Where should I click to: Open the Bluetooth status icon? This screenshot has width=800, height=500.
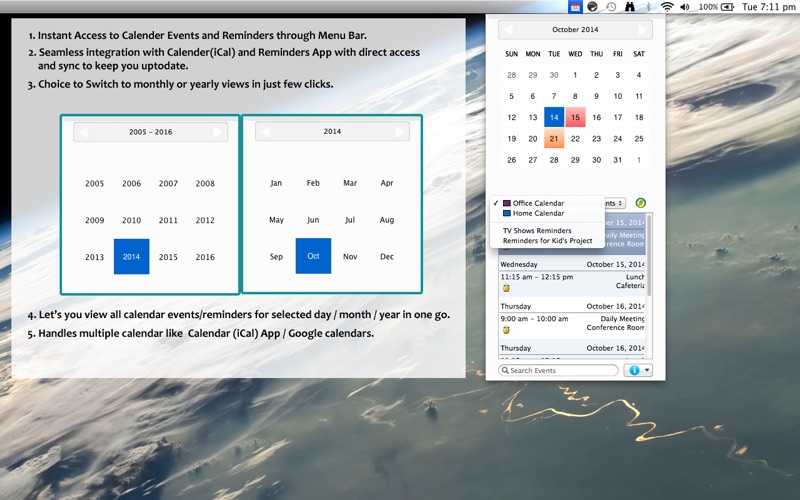(648, 7)
